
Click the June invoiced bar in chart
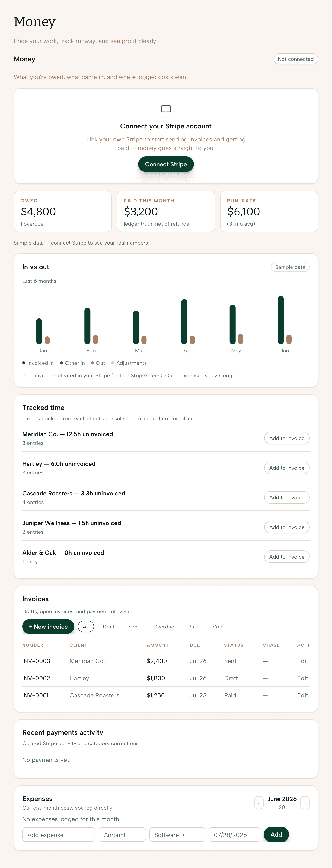point(281,320)
